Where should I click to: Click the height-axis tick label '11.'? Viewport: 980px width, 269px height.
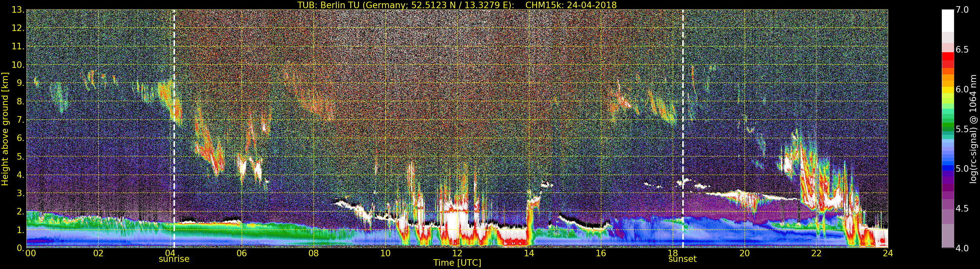[18, 46]
